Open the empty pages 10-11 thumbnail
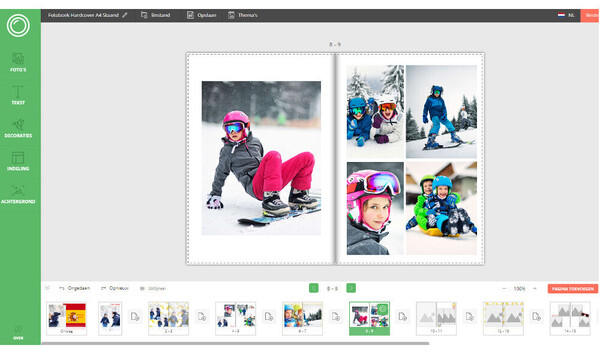The image size is (600, 360). click(436, 318)
